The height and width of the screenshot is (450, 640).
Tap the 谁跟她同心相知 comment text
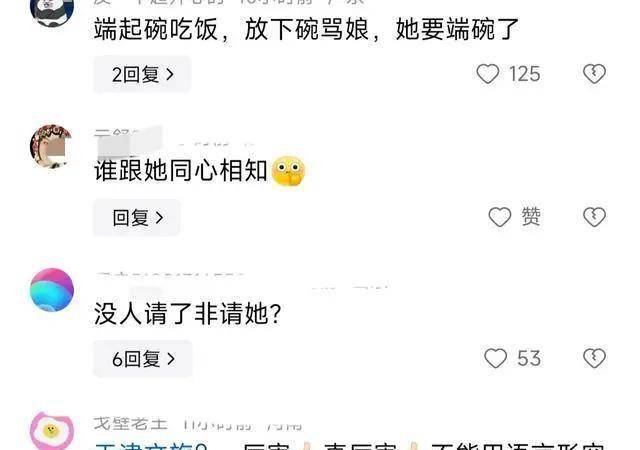[x=181, y=170]
